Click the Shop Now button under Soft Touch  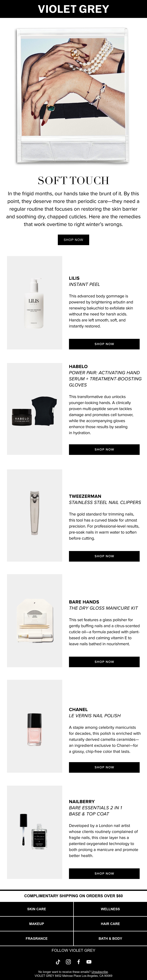point(73,240)
